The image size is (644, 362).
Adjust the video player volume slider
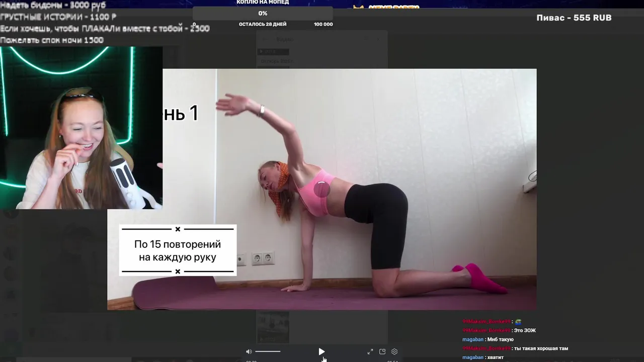pos(268,351)
